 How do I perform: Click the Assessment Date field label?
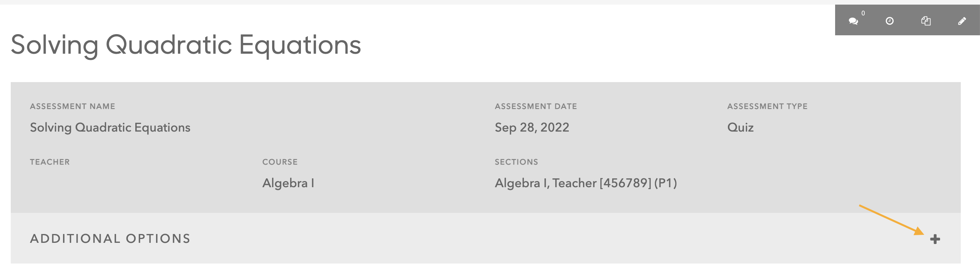click(536, 106)
